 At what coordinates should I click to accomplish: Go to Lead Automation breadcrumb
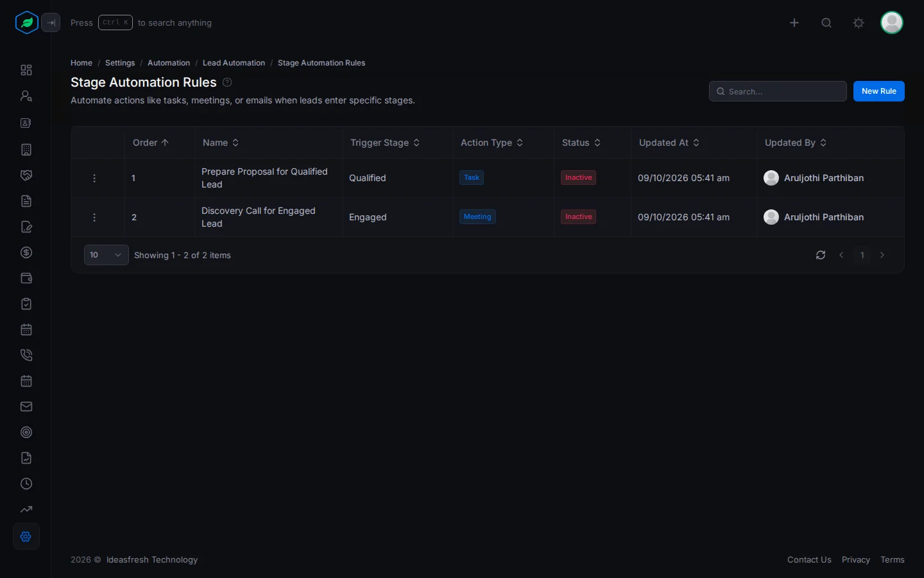point(234,63)
